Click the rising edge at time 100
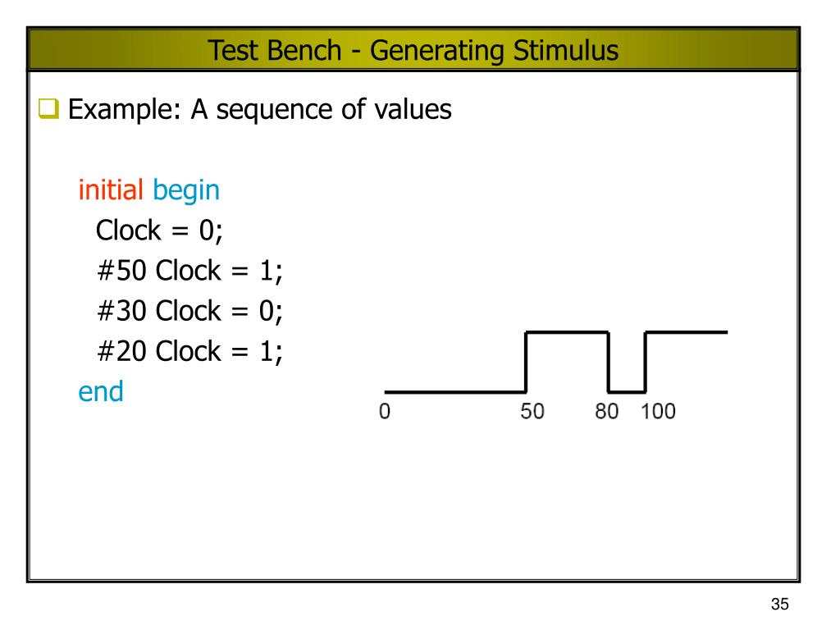840x630 pixels. (x=646, y=362)
